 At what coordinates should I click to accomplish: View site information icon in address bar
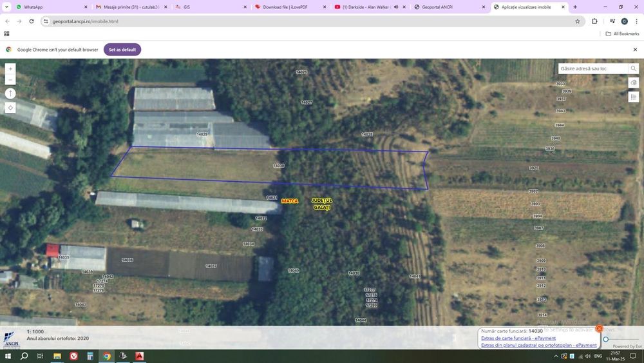point(46,21)
